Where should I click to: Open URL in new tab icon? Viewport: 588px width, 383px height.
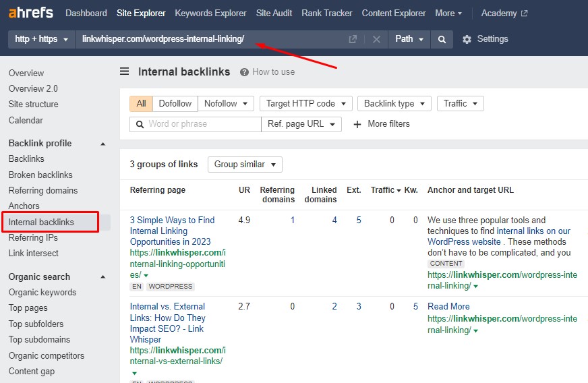click(353, 39)
